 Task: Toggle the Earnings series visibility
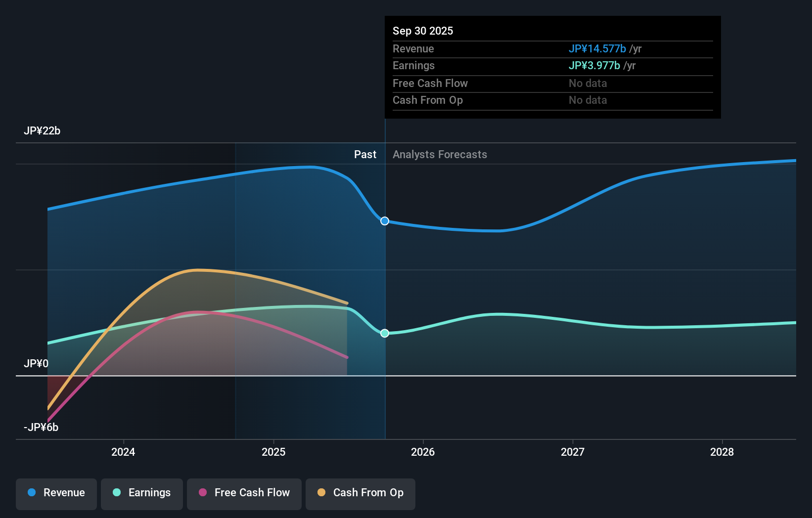[x=141, y=493]
